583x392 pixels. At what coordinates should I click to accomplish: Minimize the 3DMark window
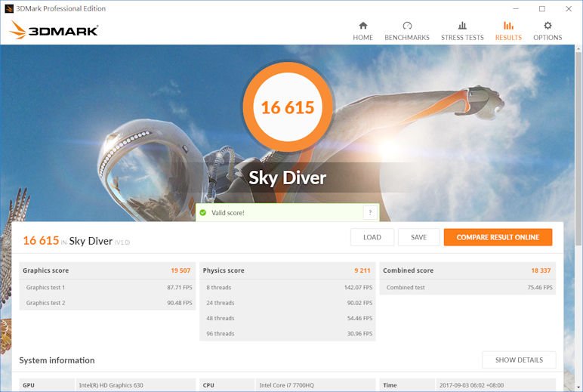click(516, 8)
